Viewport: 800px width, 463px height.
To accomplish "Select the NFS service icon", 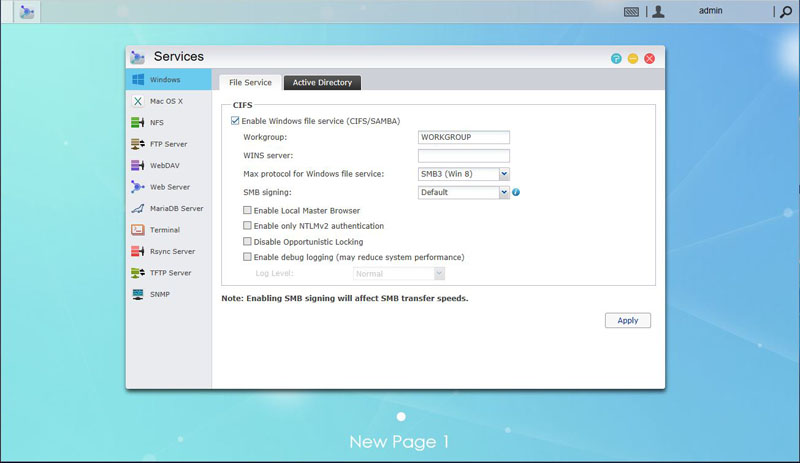I will click(x=138, y=123).
